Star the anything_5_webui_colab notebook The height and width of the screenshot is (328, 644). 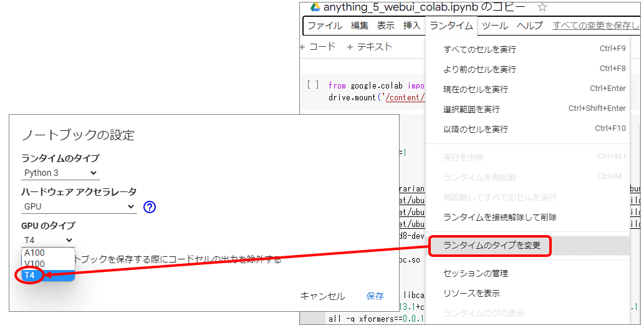point(542,7)
